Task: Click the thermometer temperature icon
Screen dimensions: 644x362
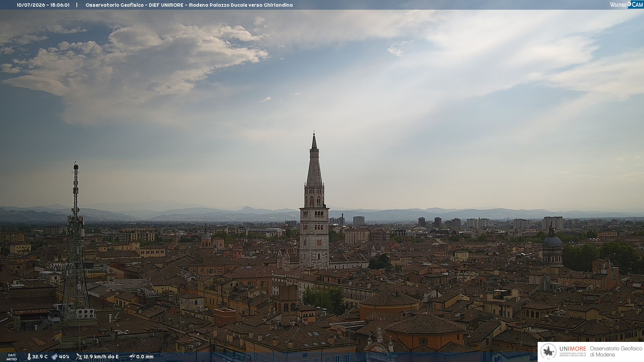Action: click(x=29, y=357)
